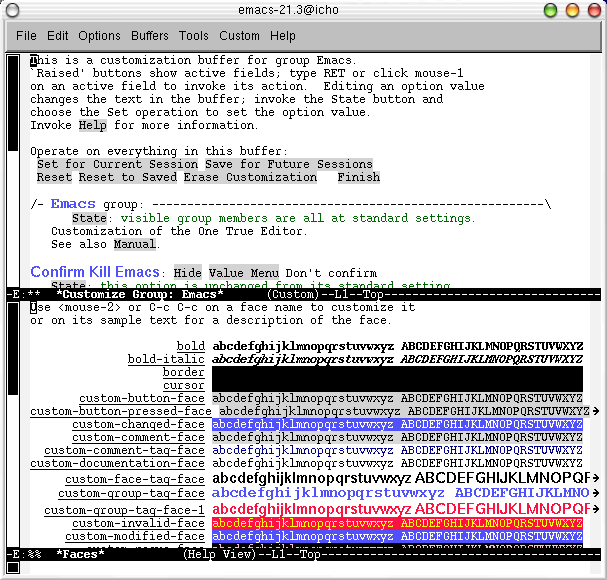Click the Help button in intro text
Screen dimensions: 607x580
coord(93,125)
